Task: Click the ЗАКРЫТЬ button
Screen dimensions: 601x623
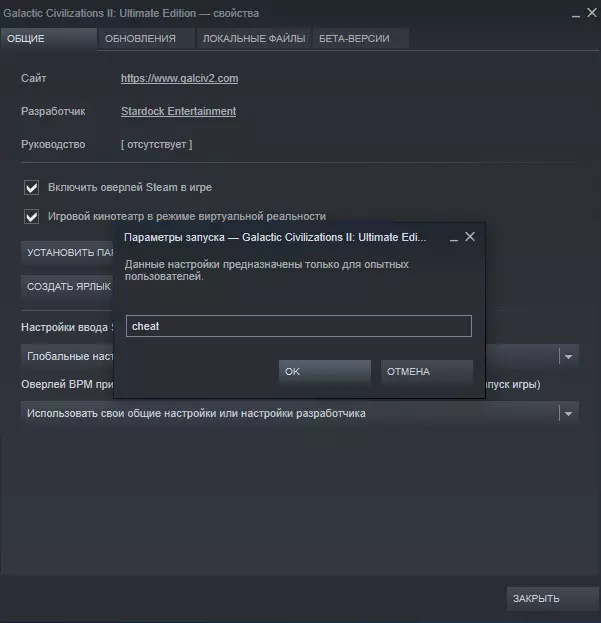Action: 553,598
